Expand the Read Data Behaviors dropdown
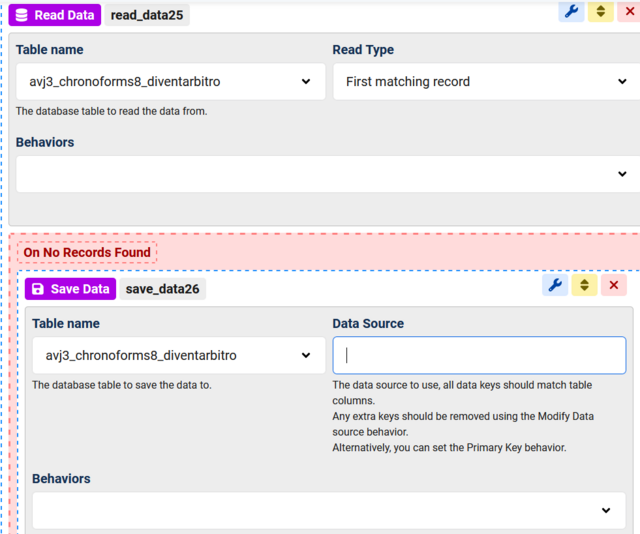The width and height of the screenshot is (640, 534). click(x=328, y=174)
